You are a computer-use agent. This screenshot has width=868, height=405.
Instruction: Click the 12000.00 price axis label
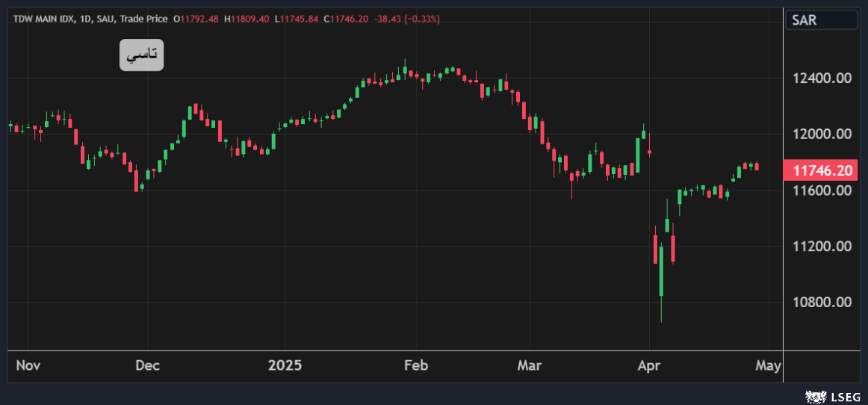(822, 135)
